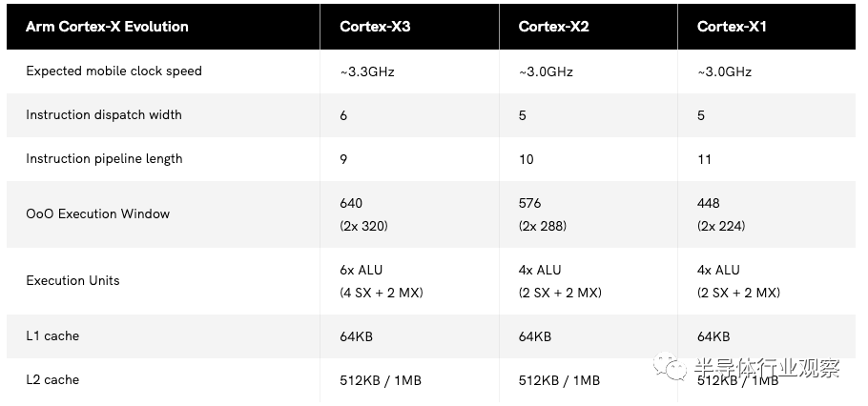
Task: Click the WeChat logo watermark icon
Action: point(670,366)
